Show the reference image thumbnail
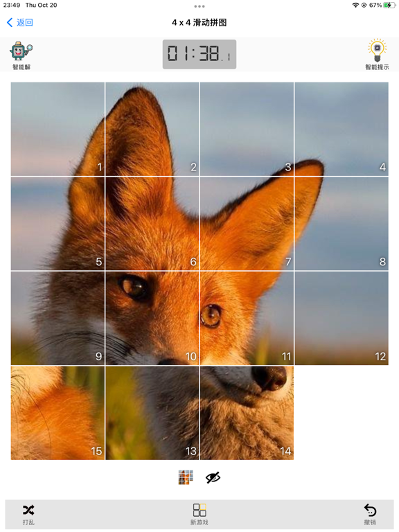Viewport: 399px width, 532px height. pyautogui.click(x=186, y=477)
